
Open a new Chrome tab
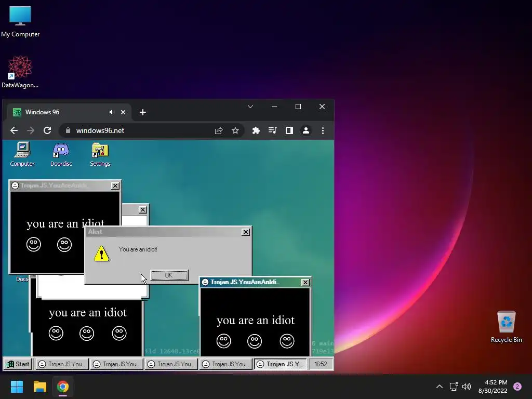pyautogui.click(x=143, y=112)
